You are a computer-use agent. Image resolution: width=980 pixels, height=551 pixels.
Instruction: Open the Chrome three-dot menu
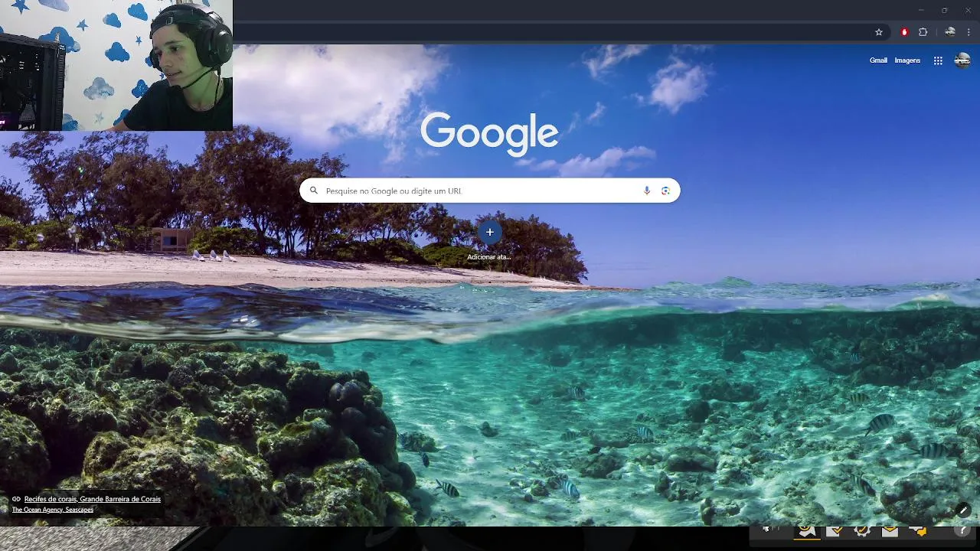[x=969, y=32]
